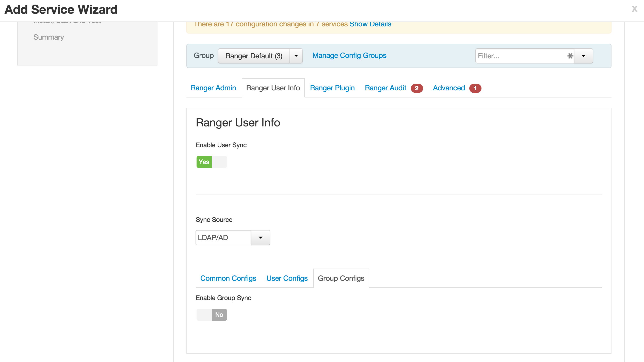
Task: Open the User Configs sub-tab
Action: (x=287, y=278)
